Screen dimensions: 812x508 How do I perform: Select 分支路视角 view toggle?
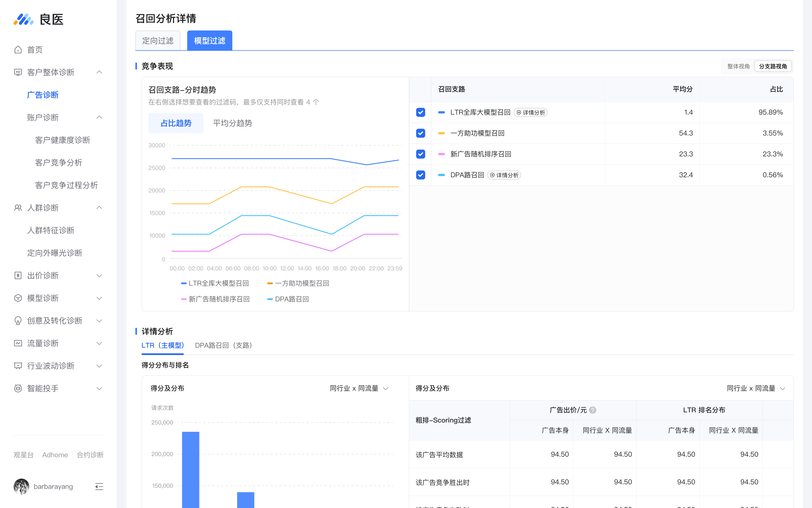(x=773, y=66)
